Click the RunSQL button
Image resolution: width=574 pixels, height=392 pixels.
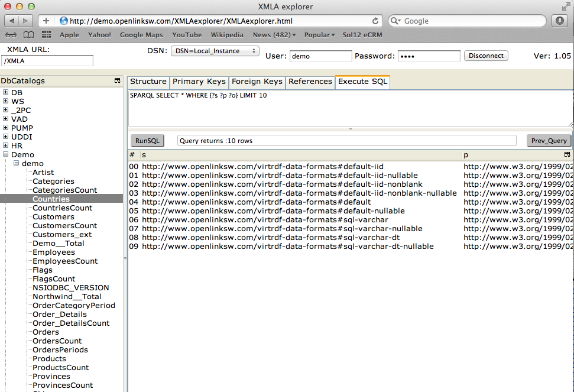[148, 141]
